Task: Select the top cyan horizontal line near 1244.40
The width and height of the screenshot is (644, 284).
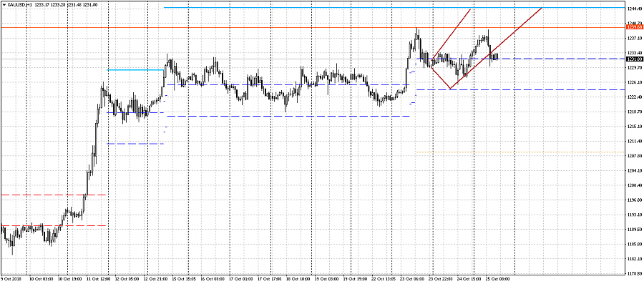Action: coord(394,8)
